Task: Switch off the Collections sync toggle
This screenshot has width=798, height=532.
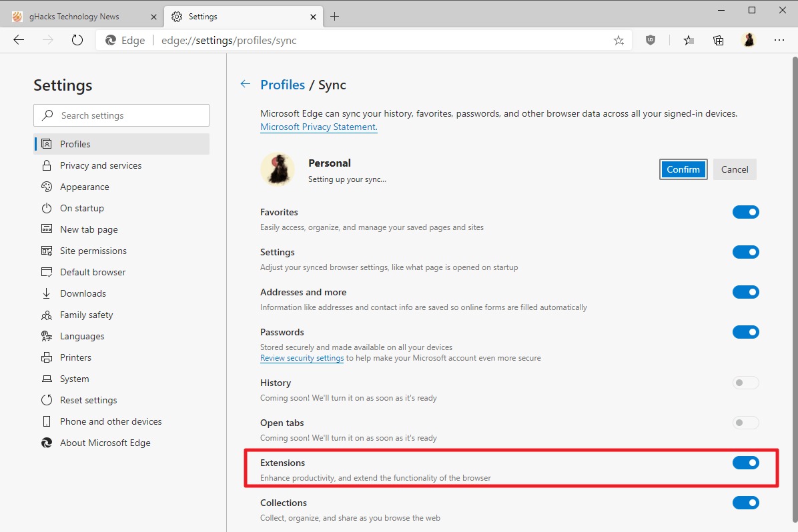Action: click(x=745, y=503)
